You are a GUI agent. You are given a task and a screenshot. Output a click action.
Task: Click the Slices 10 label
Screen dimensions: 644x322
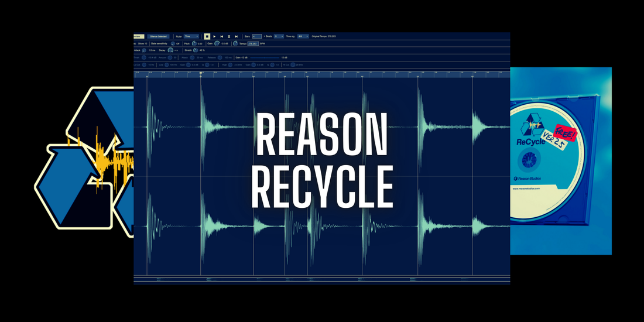142,43
